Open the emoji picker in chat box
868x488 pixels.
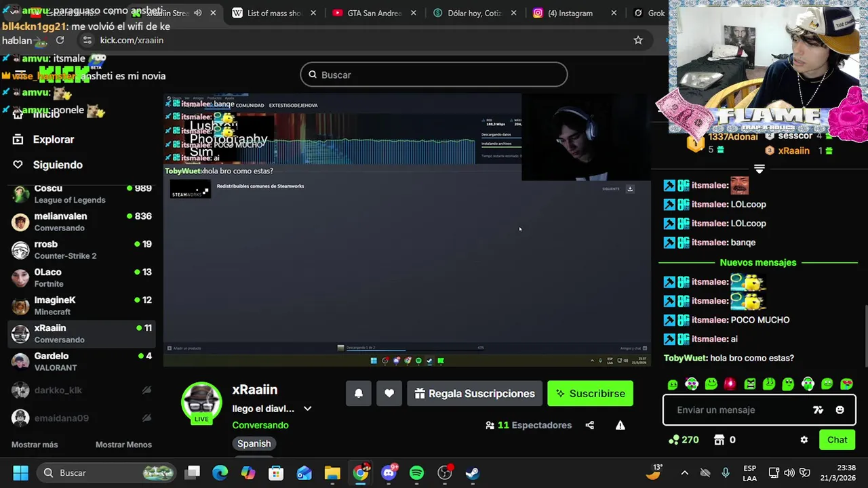[x=840, y=410]
